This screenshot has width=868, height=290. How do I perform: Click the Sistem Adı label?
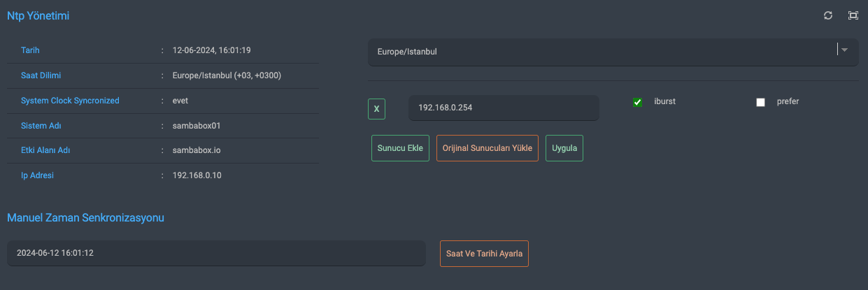pos(41,126)
